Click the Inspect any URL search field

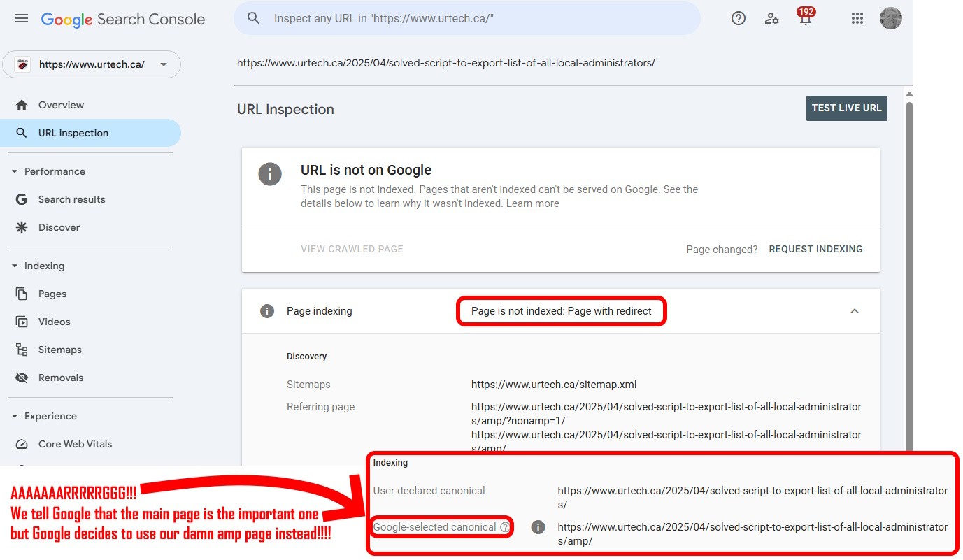click(476, 19)
